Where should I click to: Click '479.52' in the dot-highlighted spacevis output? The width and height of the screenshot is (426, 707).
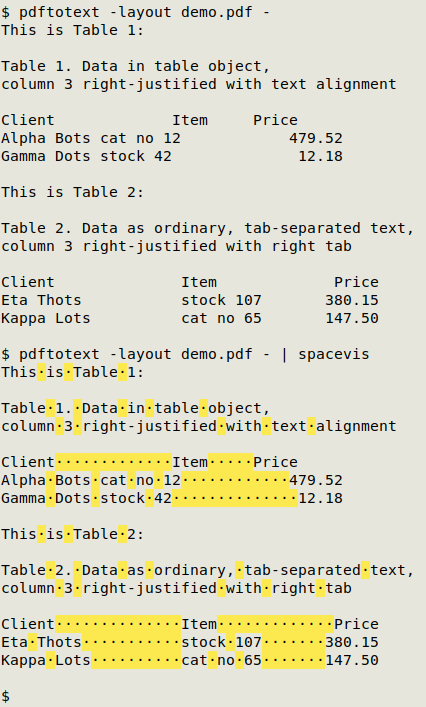click(x=316, y=481)
